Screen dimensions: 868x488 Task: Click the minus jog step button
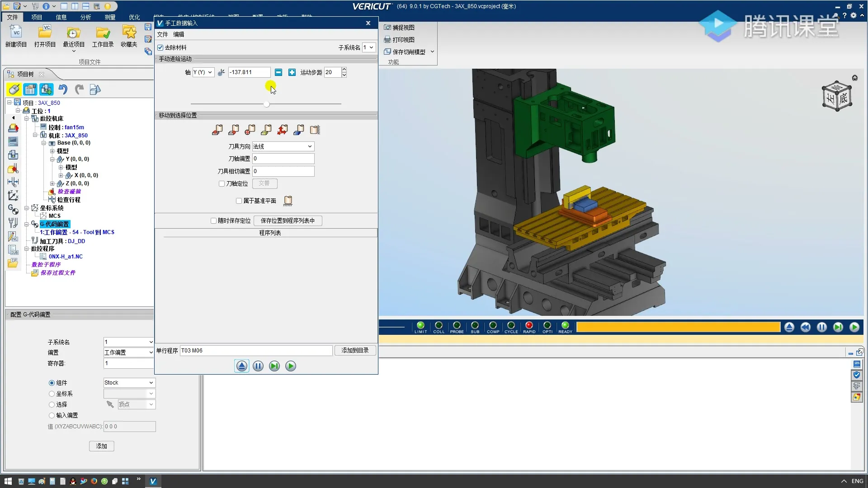[278, 72]
